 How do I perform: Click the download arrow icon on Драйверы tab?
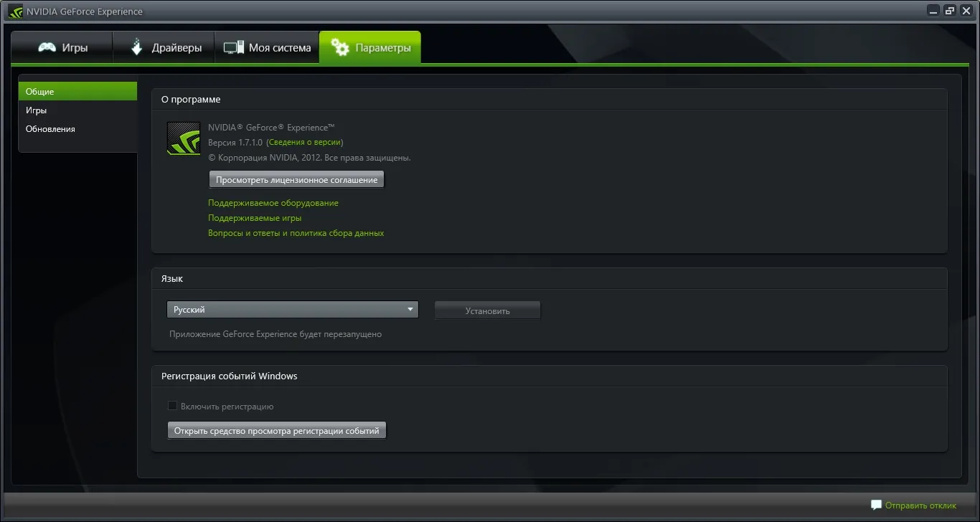click(x=136, y=48)
